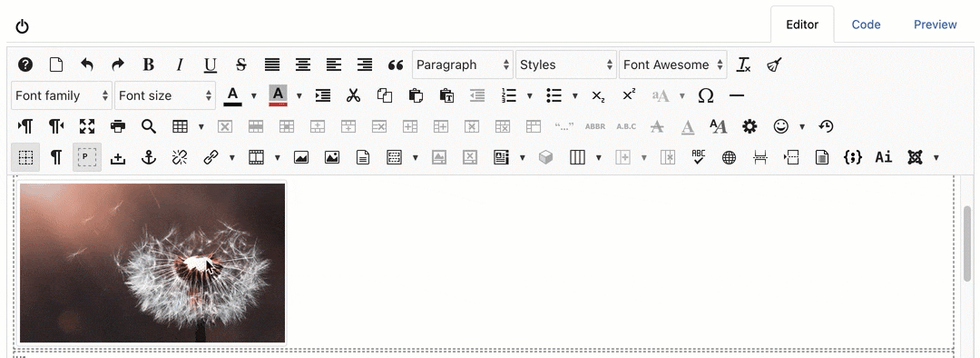Select the dandelion image in editor
The width and height of the screenshot is (980, 358).
click(152, 263)
